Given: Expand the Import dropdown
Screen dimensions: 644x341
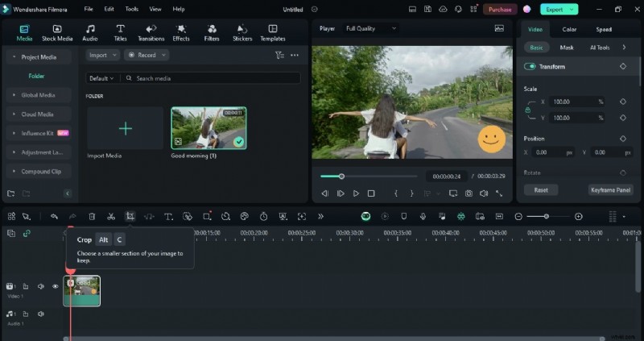Looking at the screenshot, I should tap(103, 55).
